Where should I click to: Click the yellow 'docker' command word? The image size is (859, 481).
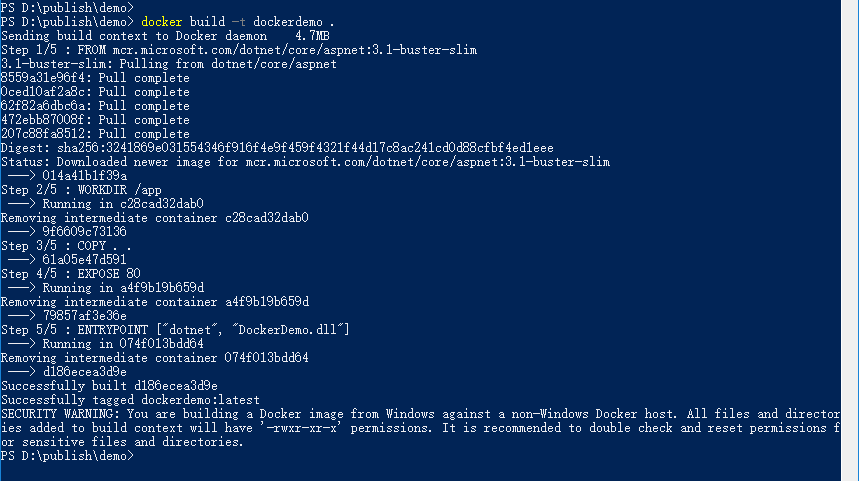(162, 22)
